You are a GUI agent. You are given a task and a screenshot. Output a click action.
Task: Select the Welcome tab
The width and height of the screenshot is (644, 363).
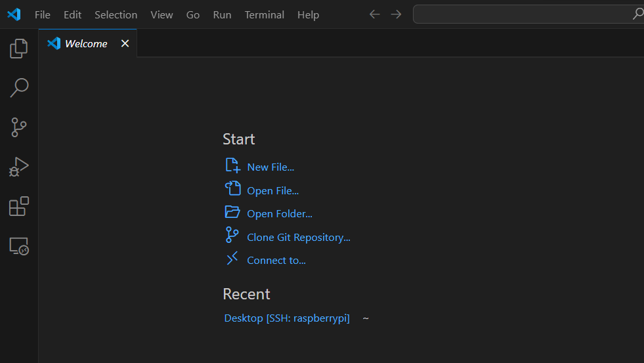[85, 43]
